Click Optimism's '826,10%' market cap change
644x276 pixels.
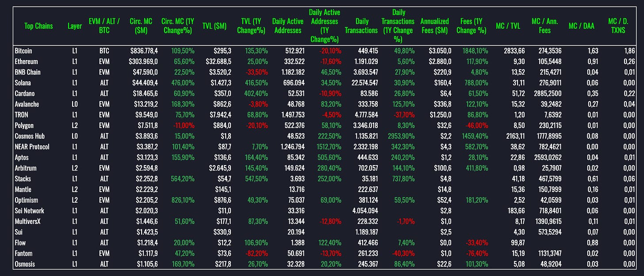(183, 200)
